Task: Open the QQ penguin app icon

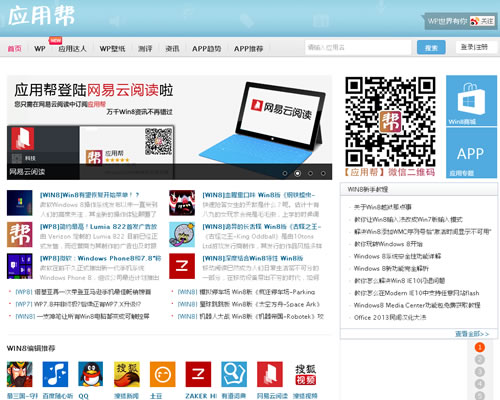Action: pyautogui.click(x=91, y=374)
